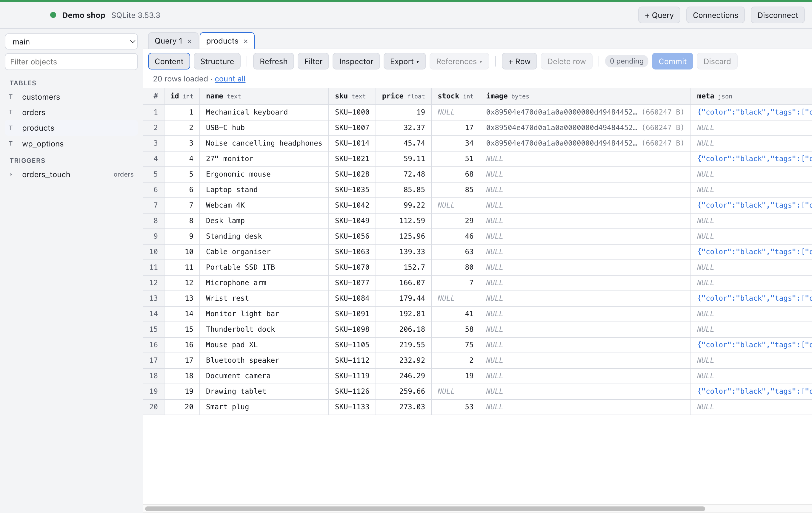Viewport: 812px width, 513px height.
Task: Click the T icon beside wp_options
Action: pyautogui.click(x=11, y=143)
